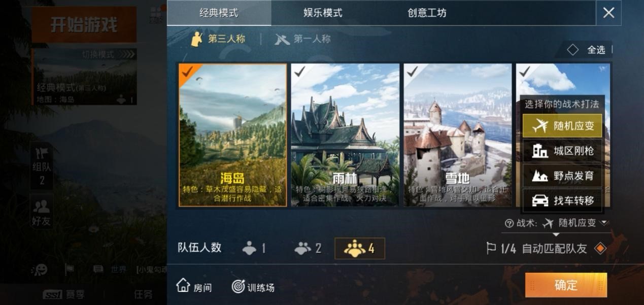The image size is (644, 305).
Task: Open the 创意工坊 tab
Action: [427, 13]
